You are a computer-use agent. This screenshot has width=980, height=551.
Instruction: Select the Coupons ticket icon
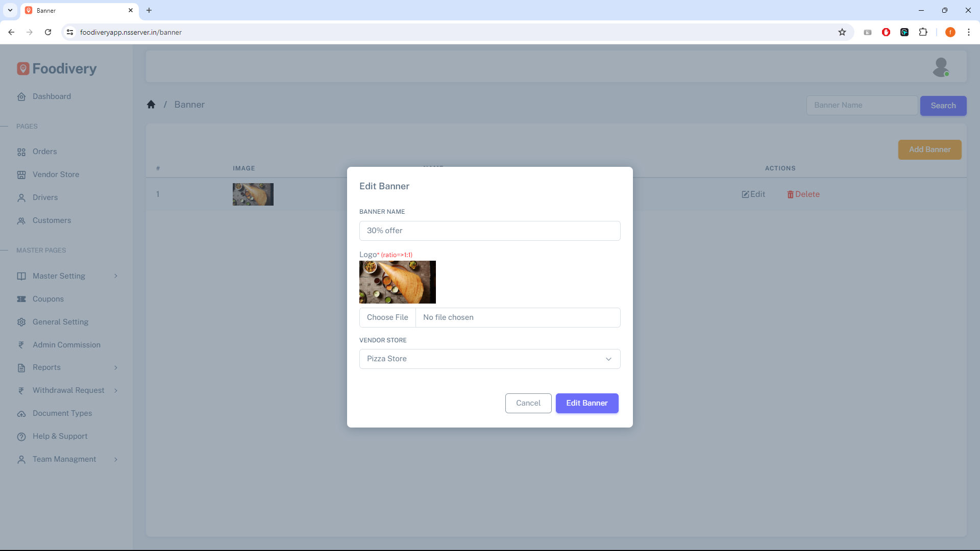(21, 299)
